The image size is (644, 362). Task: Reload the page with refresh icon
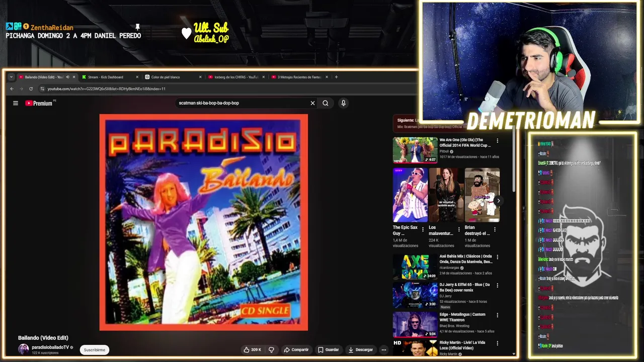31,89
